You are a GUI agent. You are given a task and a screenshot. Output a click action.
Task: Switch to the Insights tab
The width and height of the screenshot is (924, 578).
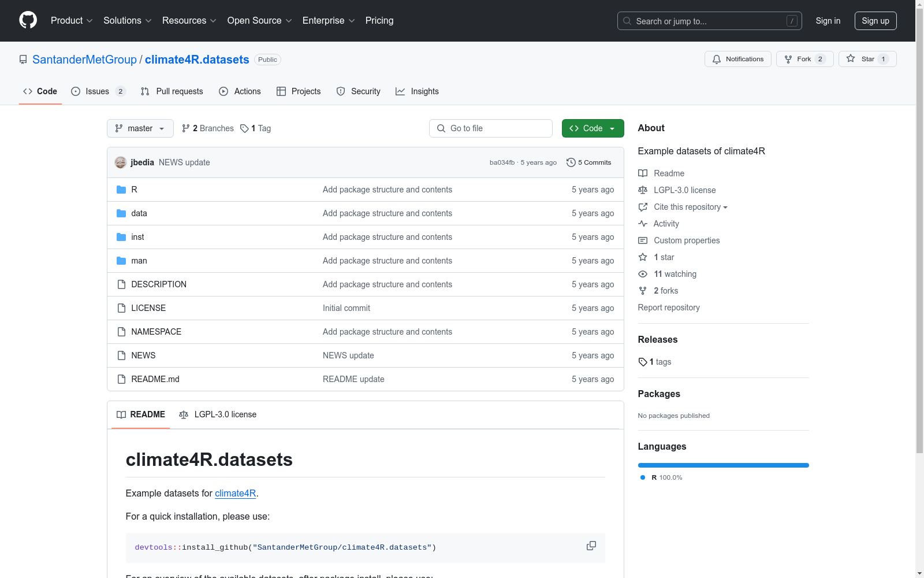click(x=418, y=91)
